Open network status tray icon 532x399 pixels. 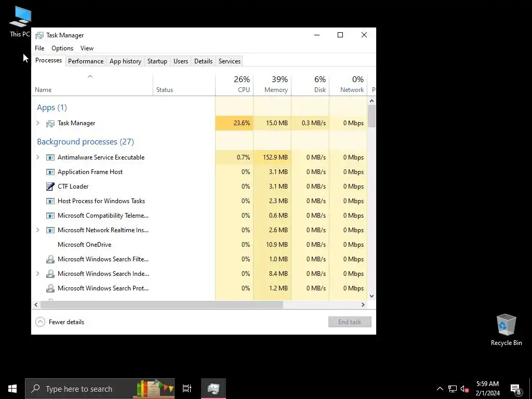point(453,389)
